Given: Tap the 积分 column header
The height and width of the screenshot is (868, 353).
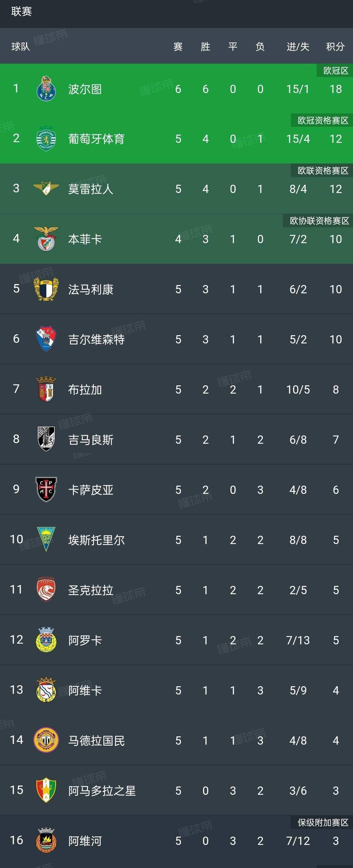Looking at the screenshot, I should (335, 47).
